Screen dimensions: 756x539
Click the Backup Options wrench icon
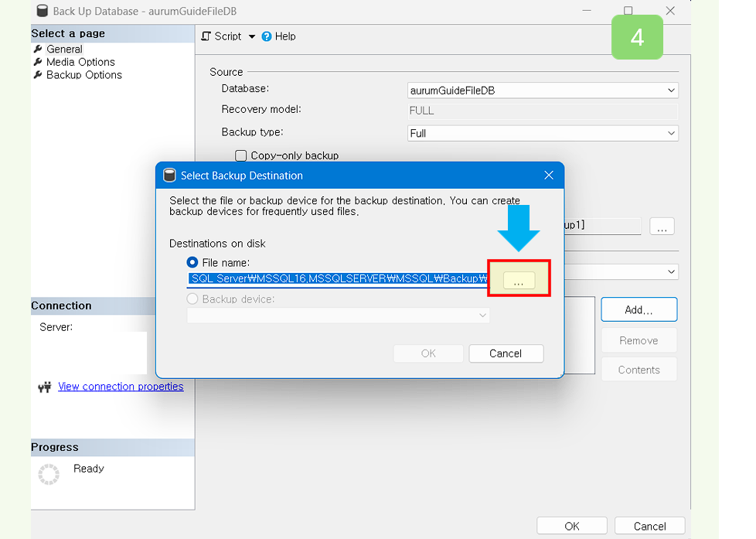tap(38, 75)
